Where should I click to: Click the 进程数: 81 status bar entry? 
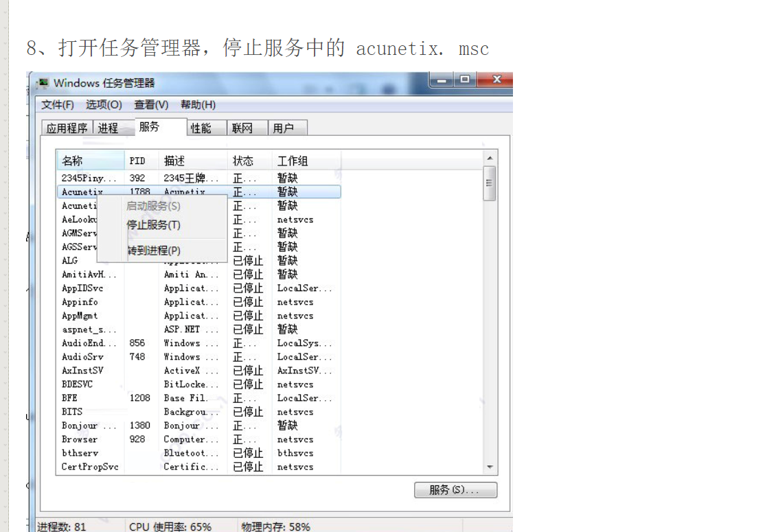pos(62,527)
